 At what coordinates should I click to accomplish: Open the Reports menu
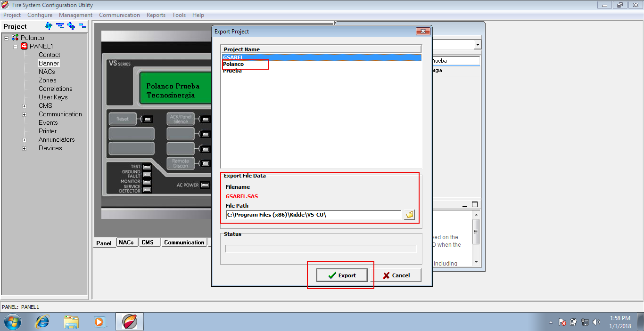coord(156,15)
